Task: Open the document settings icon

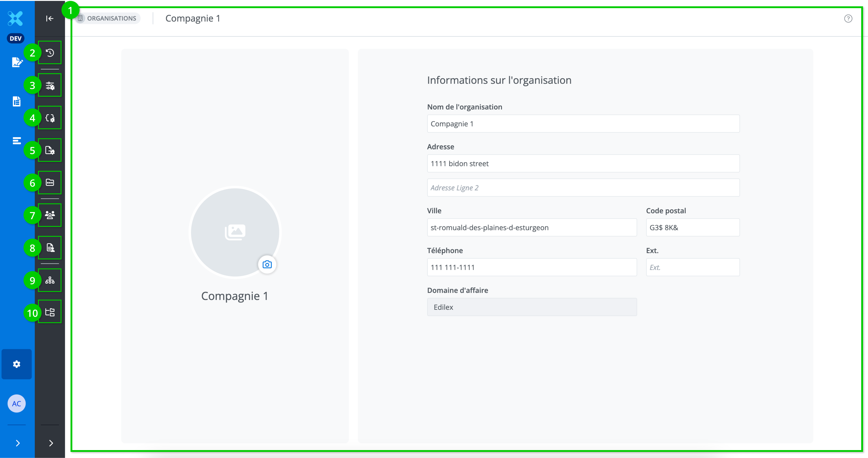Action: (x=50, y=150)
